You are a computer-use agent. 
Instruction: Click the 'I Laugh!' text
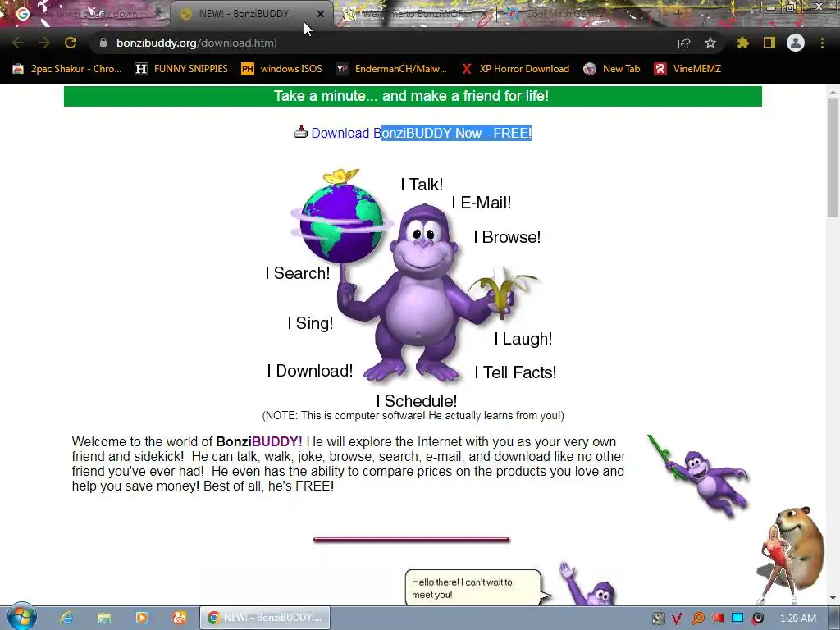click(523, 339)
